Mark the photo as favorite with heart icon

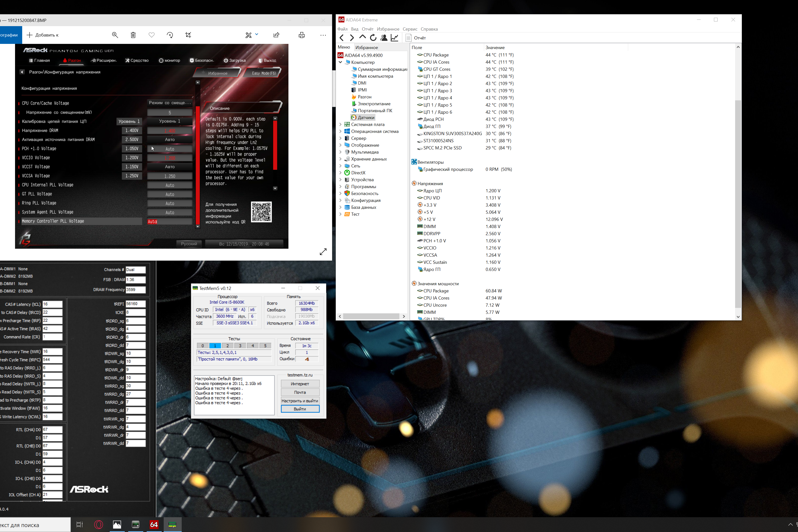pos(152,35)
